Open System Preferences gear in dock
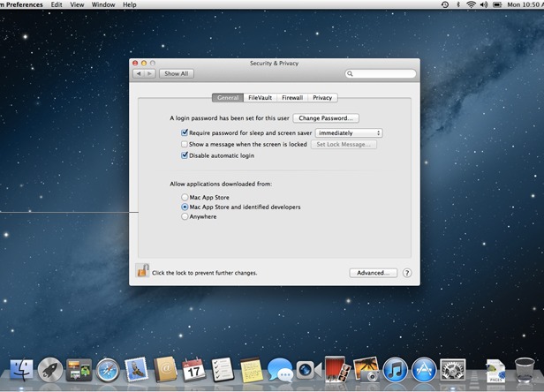Screen dimensions: 544x392 tap(453, 370)
